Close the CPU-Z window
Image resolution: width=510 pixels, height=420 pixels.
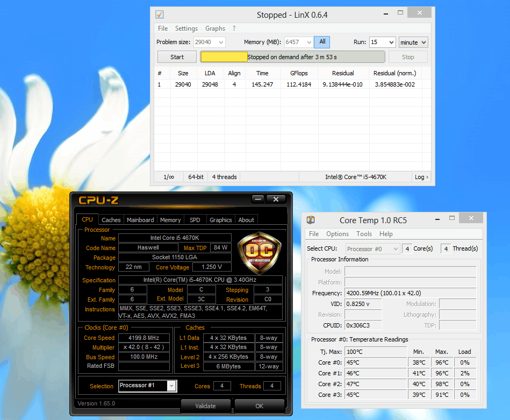coord(276,199)
